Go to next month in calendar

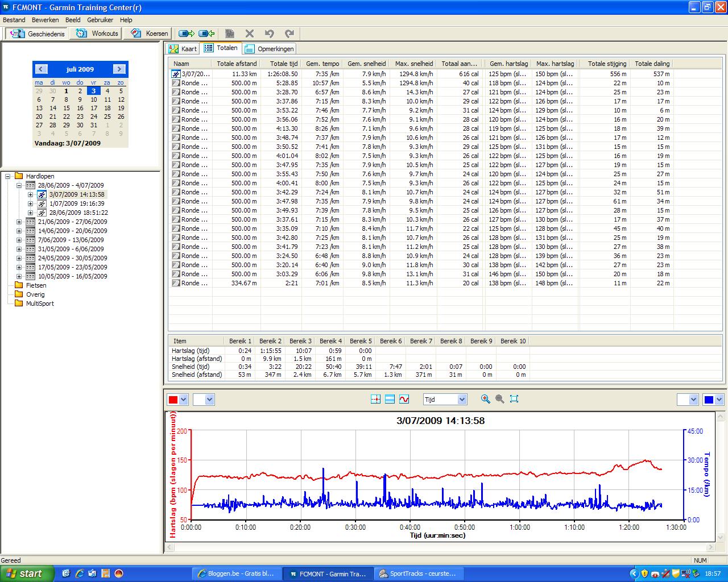[x=119, y=69]
